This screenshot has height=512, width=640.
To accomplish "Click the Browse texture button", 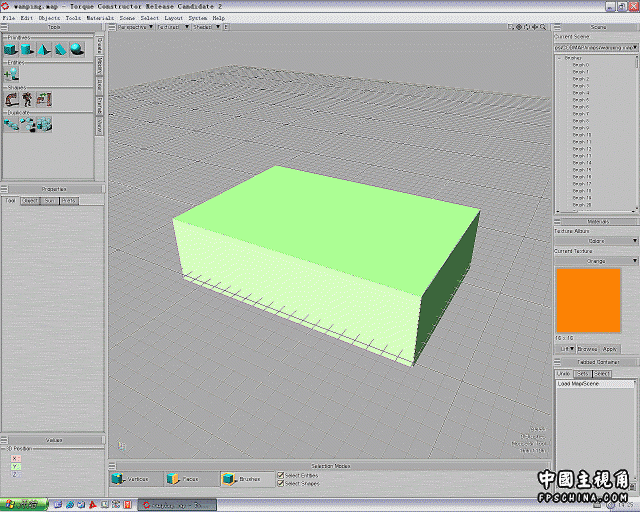I will tap(585, 349).
